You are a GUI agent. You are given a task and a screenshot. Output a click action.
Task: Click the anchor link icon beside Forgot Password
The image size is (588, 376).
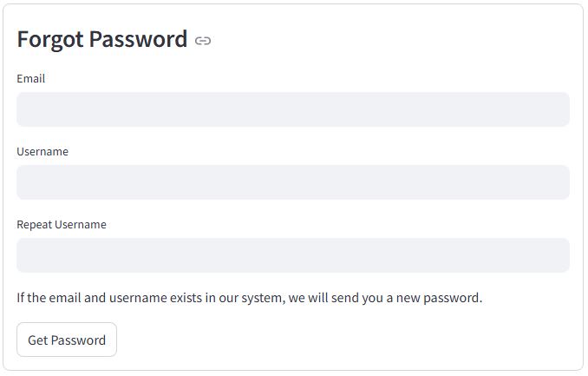(x=203, y=41)
